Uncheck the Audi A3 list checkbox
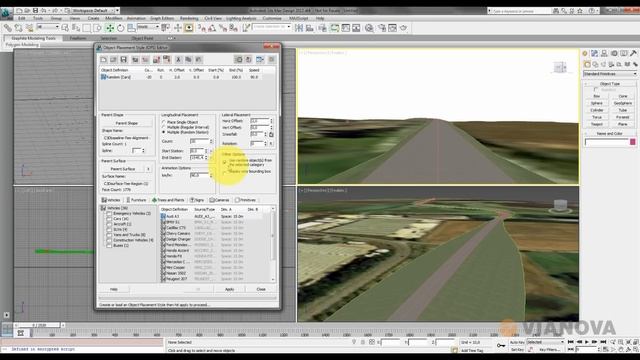640x360 pixels. pos(163,216)
